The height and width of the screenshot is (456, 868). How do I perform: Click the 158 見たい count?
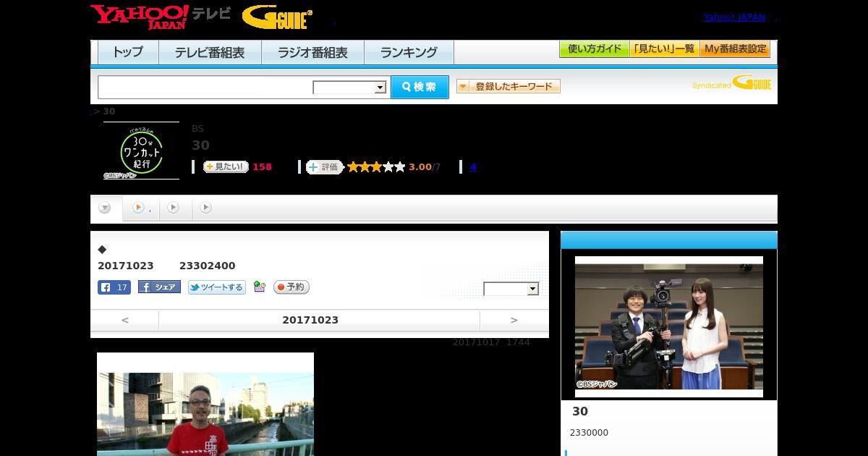click(x=262, y=167)
